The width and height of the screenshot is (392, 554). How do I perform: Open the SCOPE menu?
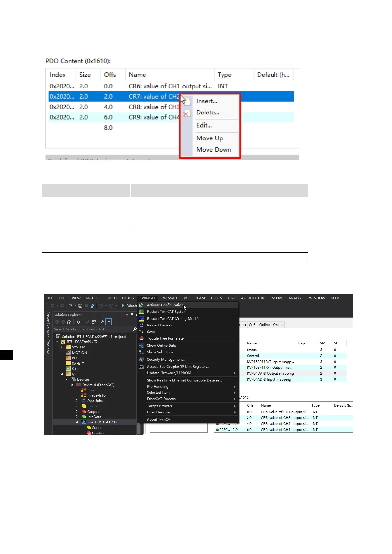(x=277, y=298)
